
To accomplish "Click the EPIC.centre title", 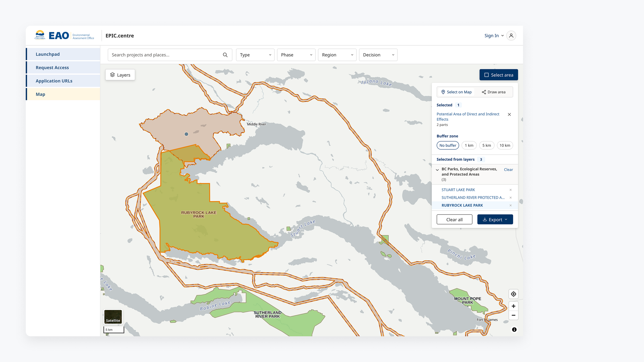I will (x=120, y=36).
